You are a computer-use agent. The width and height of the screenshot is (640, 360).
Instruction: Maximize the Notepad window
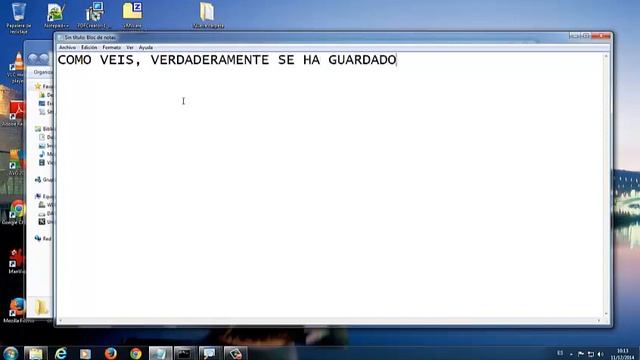(585, 36)
